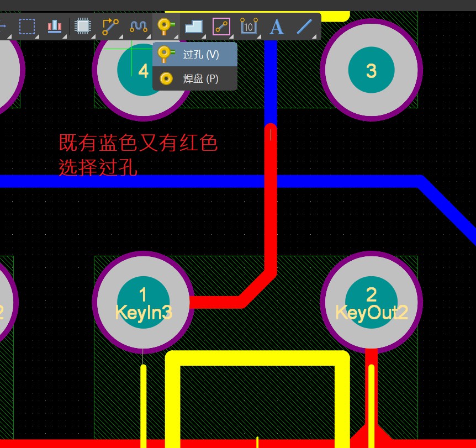Click the pad numbered 3
The image size is (476, 448).
(371, 69)
